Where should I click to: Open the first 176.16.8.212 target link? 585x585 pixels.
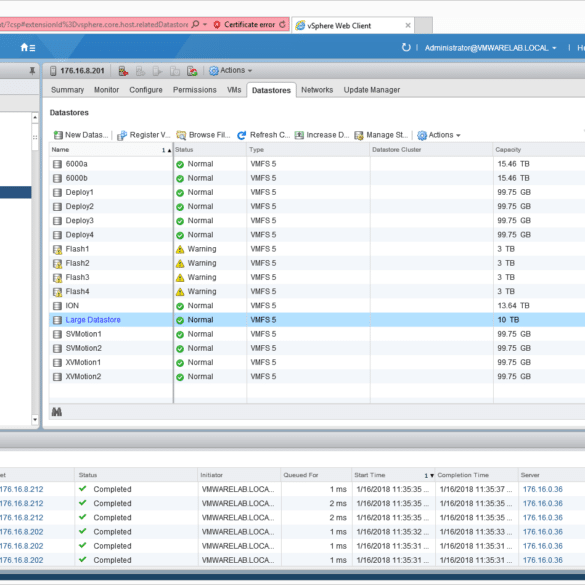[x=22, y=489]
